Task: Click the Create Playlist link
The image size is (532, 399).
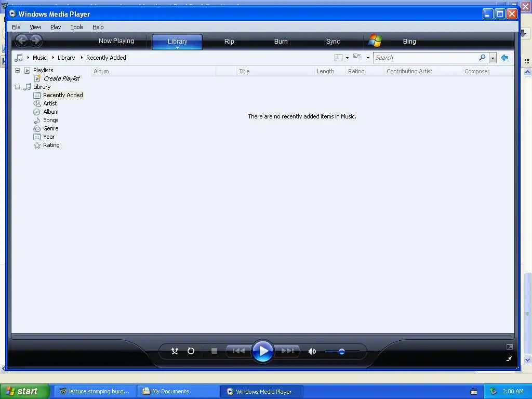Action: pyautogui.click(x=61, y=78)
